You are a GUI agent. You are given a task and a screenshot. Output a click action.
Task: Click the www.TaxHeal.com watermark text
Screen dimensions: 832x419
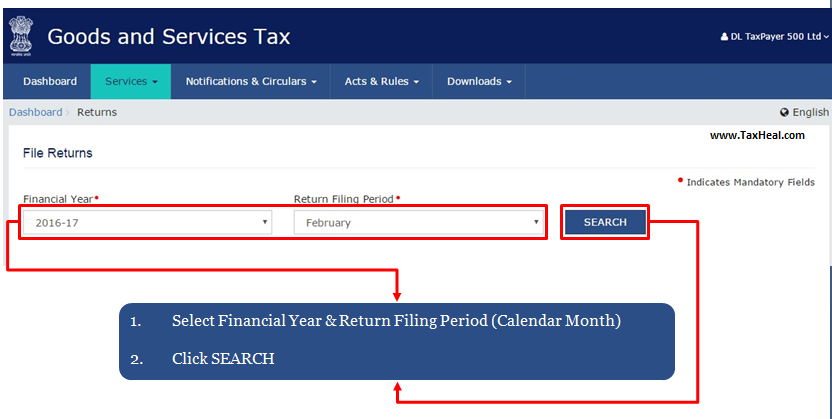click(757, 135)
